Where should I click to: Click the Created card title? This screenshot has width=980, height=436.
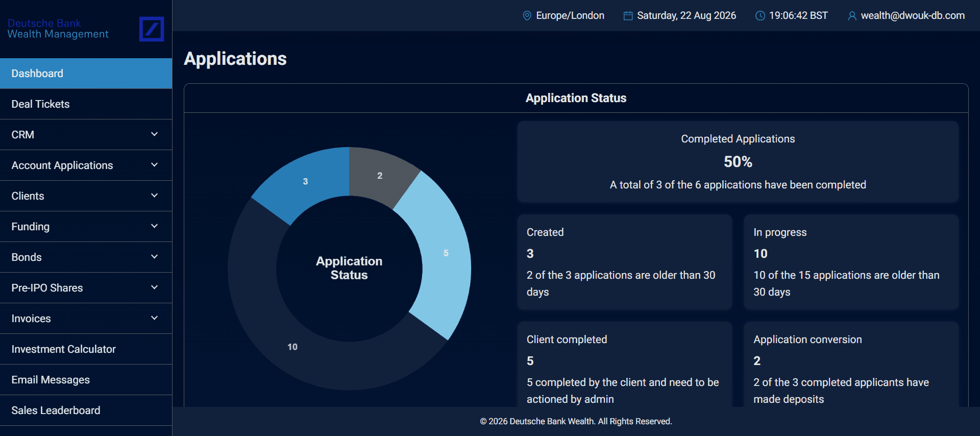click(545, 232)
